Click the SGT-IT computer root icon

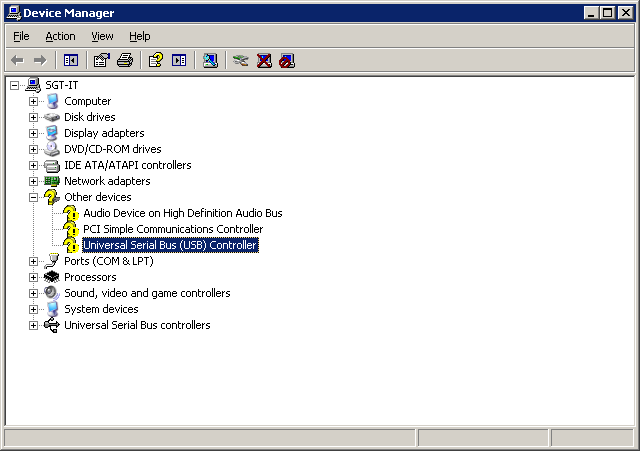33,85
